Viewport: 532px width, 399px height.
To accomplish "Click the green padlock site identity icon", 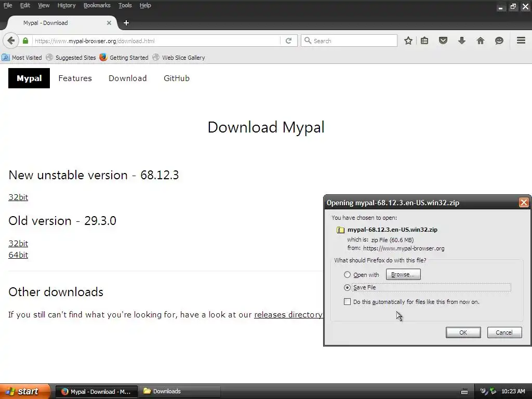I will coord(25,41).
